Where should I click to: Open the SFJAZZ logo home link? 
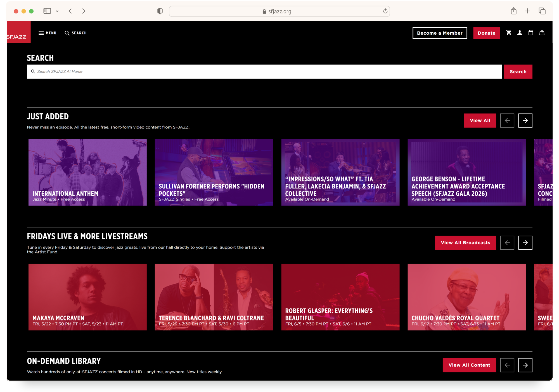click(18, 32)
